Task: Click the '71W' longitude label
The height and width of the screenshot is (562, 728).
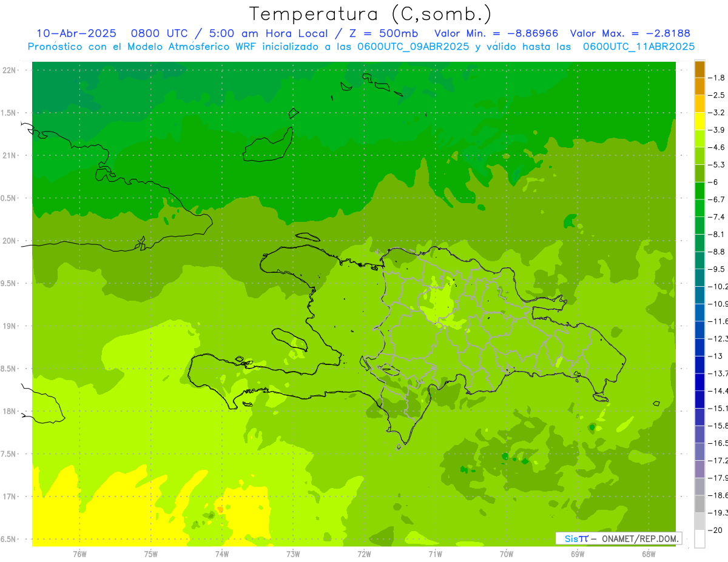Action: click(435, 554)
